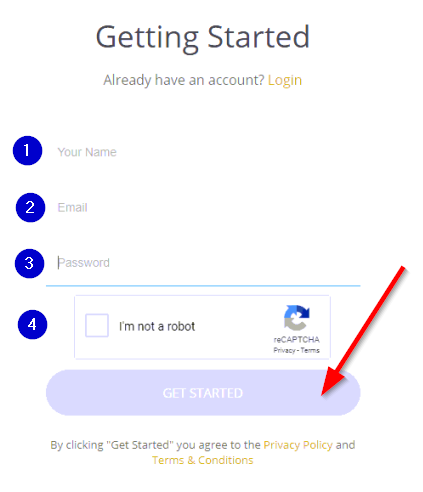The width and height of the screenshot is (423, 492).
Task: Click the GET STARTED button
Action: pos(203,393)
